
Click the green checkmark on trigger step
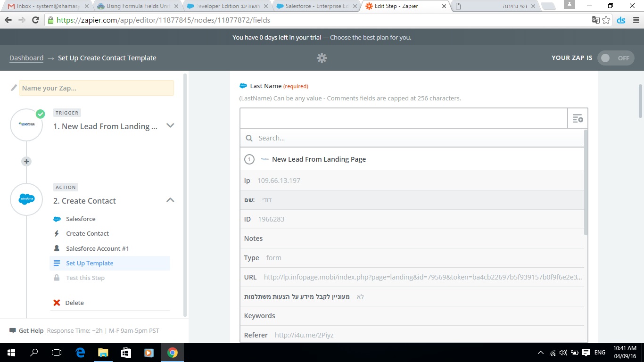click(x=41, y=114)
